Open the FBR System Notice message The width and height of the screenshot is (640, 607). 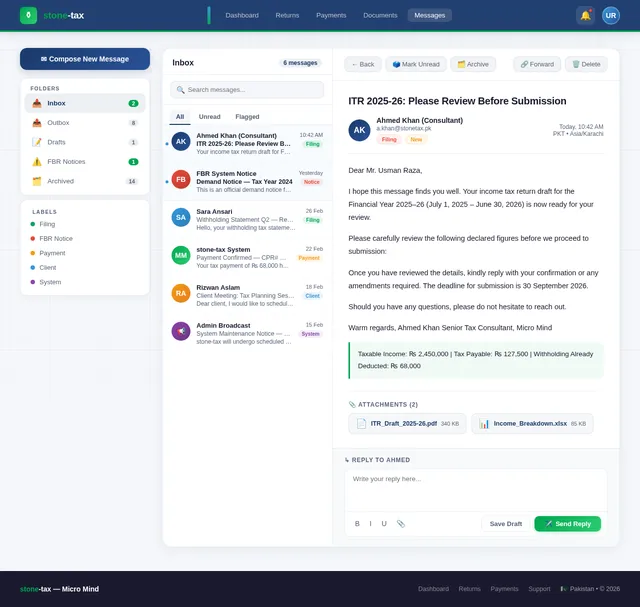tap(247, 180)
